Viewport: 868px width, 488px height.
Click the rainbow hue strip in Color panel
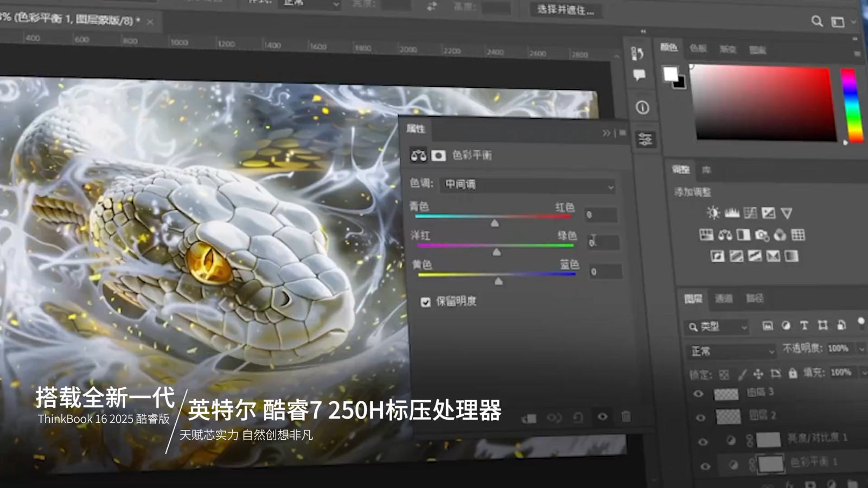click(851, 105)
